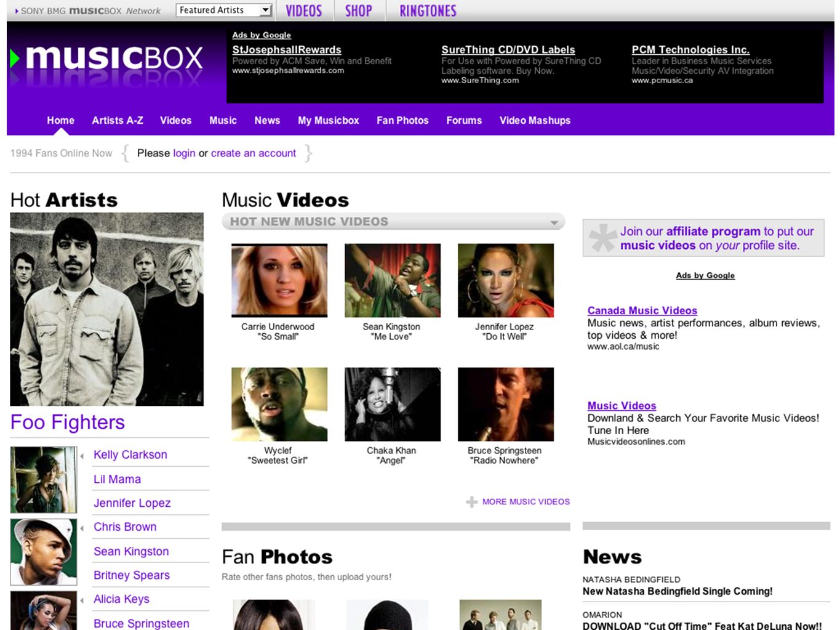Open the Shop top network tab

point(358,10)
